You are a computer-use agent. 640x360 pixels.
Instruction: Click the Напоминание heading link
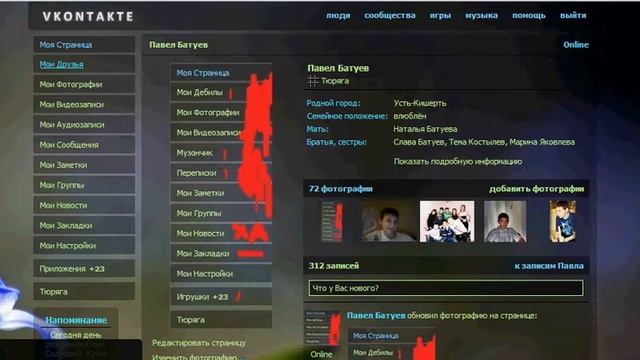click(x=76, y=320)
